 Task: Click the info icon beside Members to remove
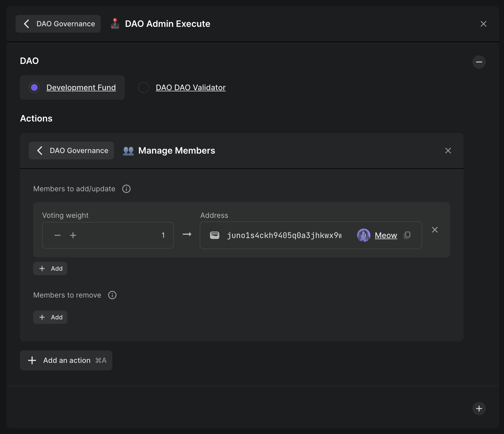tap(112, 295)
